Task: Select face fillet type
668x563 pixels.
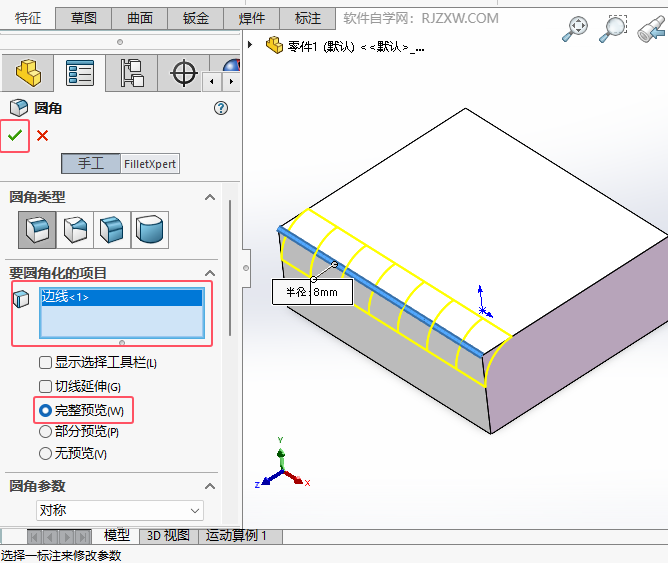Action: tap(112, 230)
